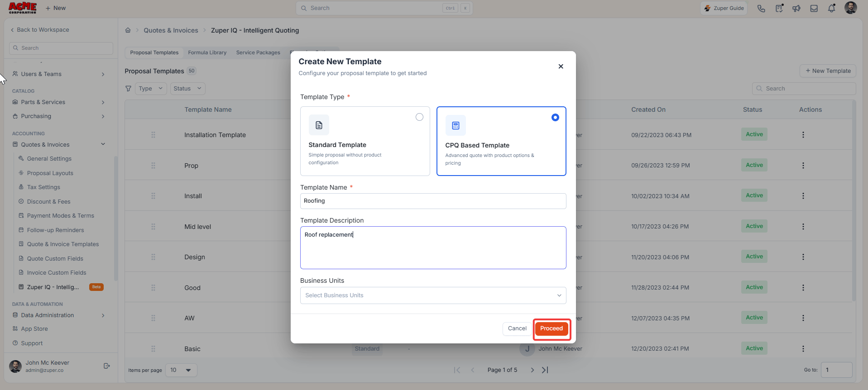Screen dimensions: 868x390
Task: Click the home breadcrumb icon
Action: coord(128,30)
